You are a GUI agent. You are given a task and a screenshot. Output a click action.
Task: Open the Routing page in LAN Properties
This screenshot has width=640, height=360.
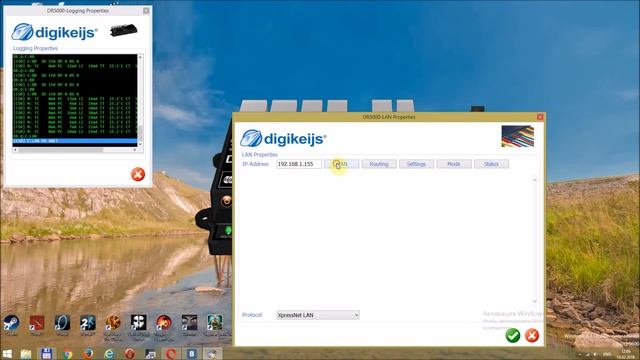pyautogui.click(x=379, y=164)
